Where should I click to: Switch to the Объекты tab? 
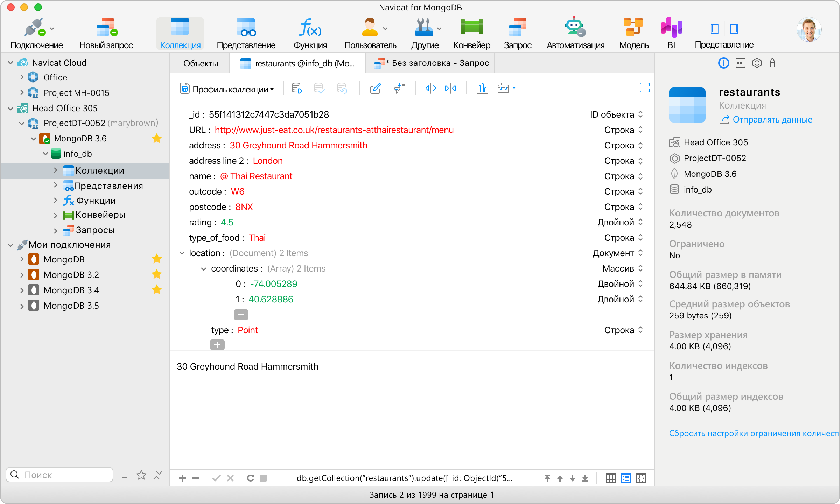(201, 63)
